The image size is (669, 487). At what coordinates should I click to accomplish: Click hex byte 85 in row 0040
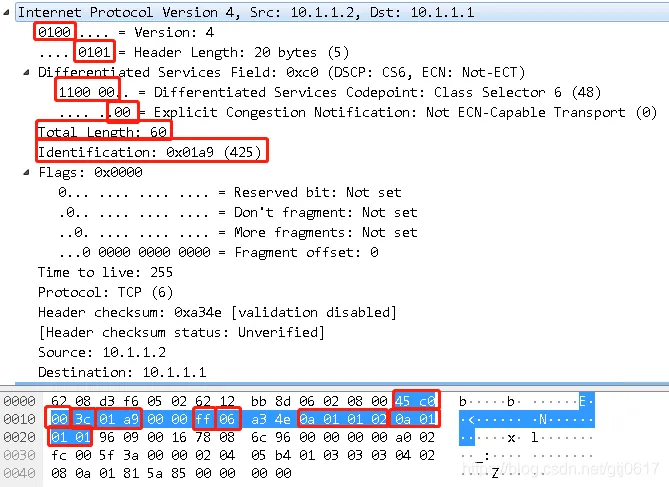[x=179, y=473]
